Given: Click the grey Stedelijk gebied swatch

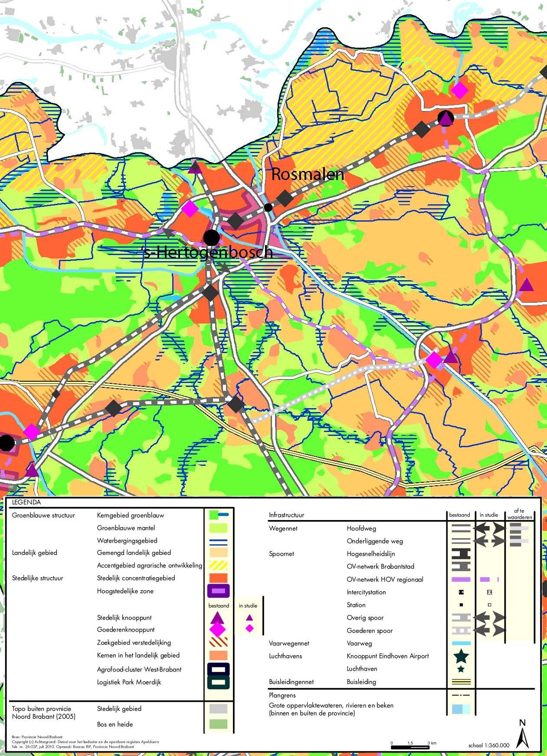Looking at the screenshot, I should click(219, 709).
